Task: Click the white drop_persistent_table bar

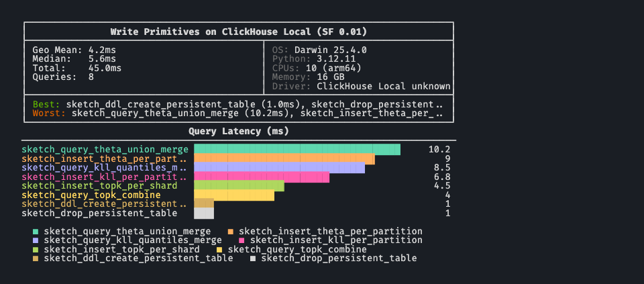Action: [204, 214]
